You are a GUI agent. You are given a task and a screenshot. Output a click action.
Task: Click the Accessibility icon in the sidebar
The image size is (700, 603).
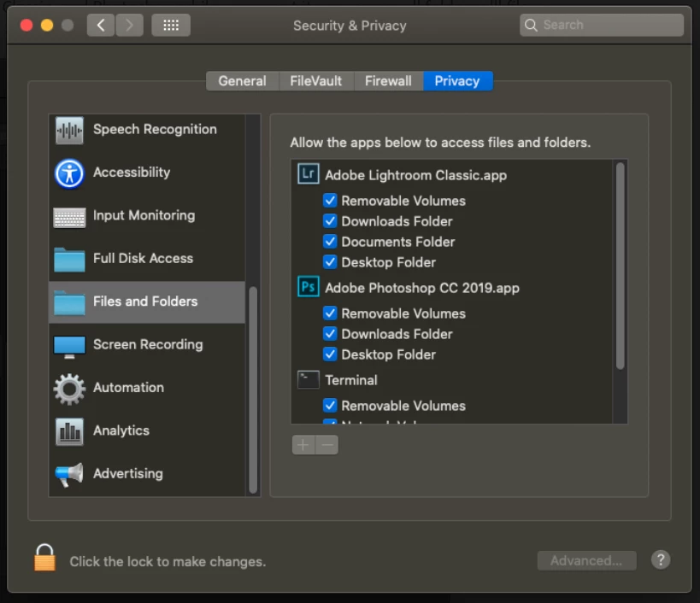tap(69, 173)
